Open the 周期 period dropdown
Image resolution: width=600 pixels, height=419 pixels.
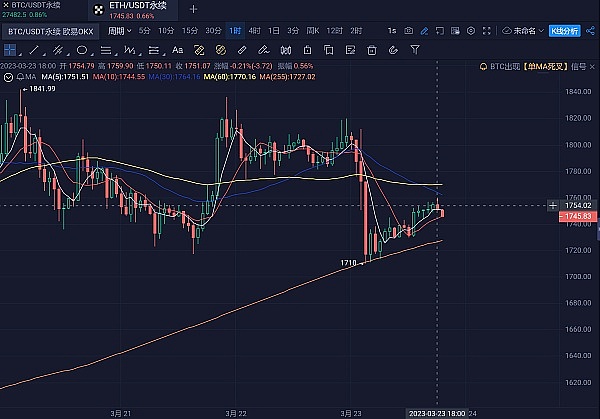119,31
